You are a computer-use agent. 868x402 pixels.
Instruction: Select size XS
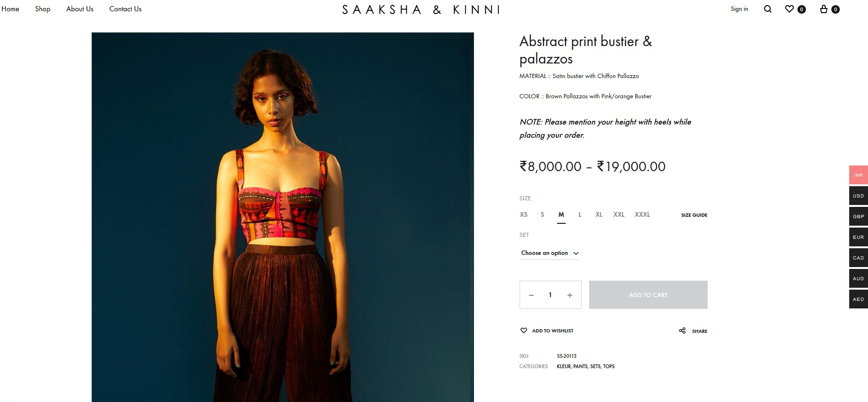pyautogui.click(x=523, y=214)
